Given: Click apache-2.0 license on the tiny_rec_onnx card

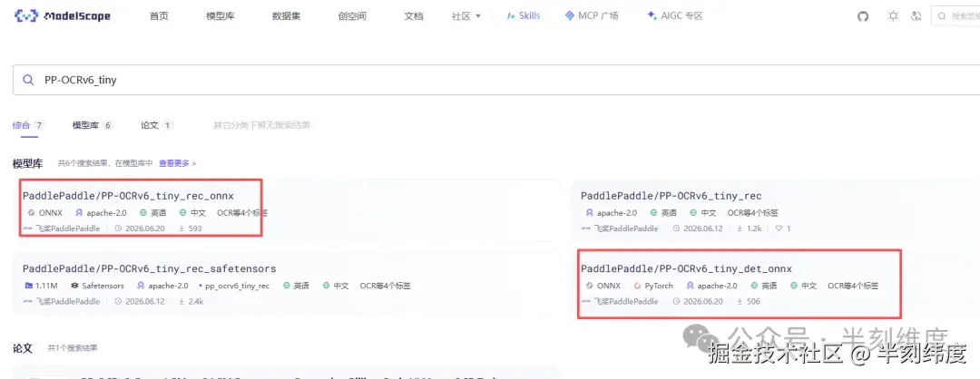Looking at the screenshot, I should pyautogui.click(x=101, y=213).
